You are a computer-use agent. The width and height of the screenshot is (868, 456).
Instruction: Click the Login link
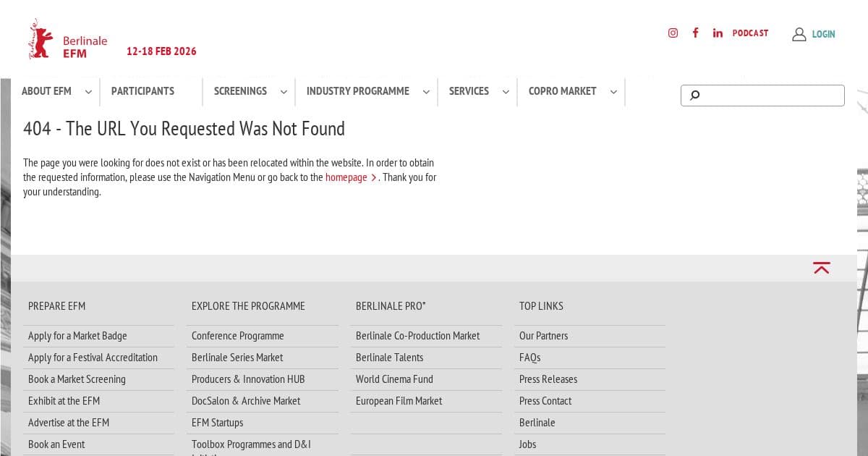(x=823, y=34)
